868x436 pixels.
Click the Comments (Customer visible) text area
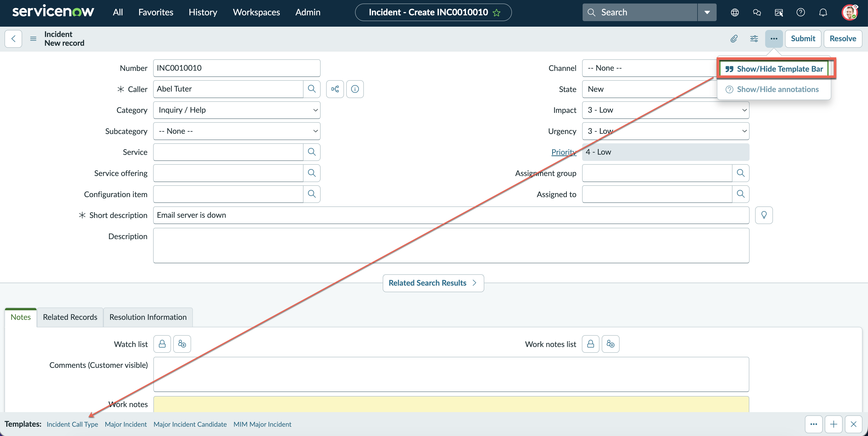(451, 374)
